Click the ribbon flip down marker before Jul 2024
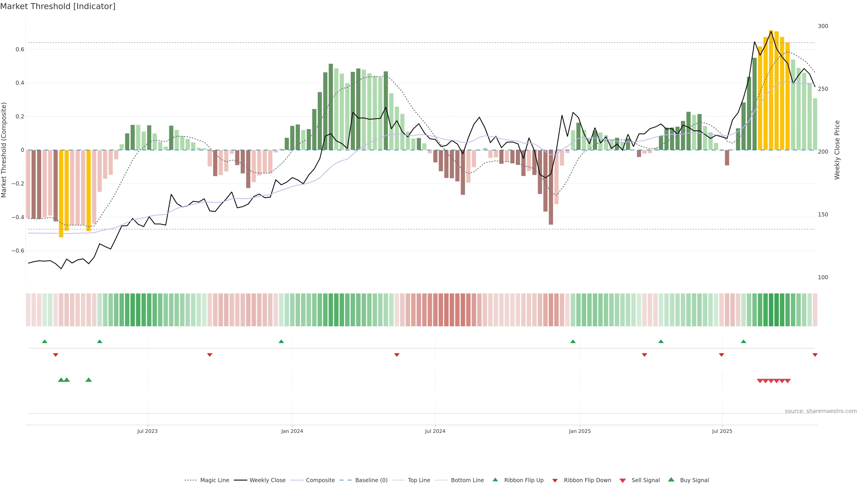 (397, 355)
